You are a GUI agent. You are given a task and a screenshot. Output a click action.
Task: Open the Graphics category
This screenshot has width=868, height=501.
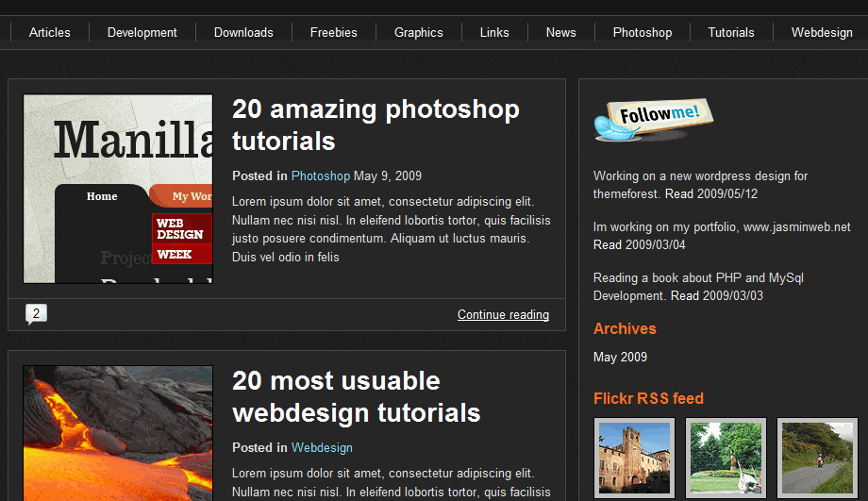(419, 33)
